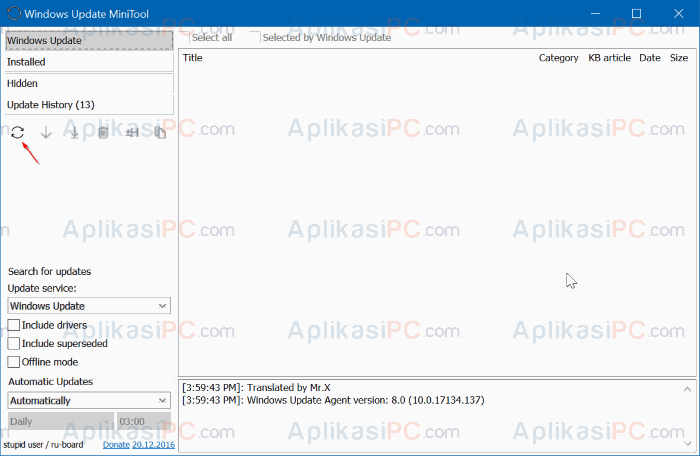Switch to the Installed tab
This screenshot has height=456, width=700.
(x=89, y=62)
